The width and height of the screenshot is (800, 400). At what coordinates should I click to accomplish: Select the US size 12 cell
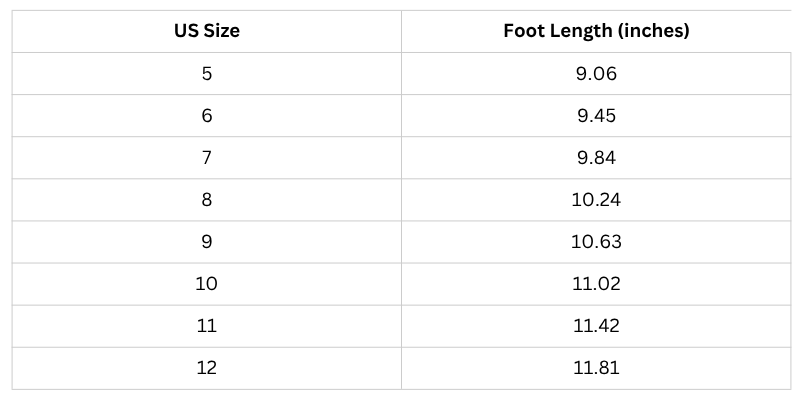[207, 368]
